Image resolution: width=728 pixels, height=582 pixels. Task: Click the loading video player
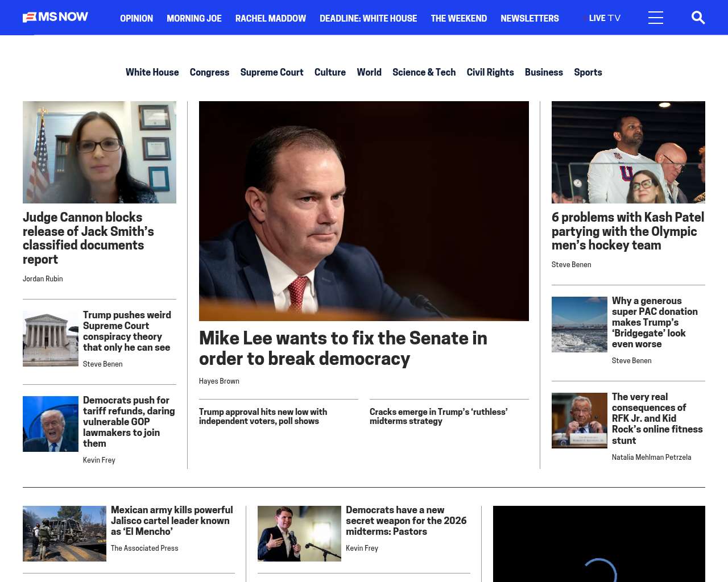pos(599,544)
